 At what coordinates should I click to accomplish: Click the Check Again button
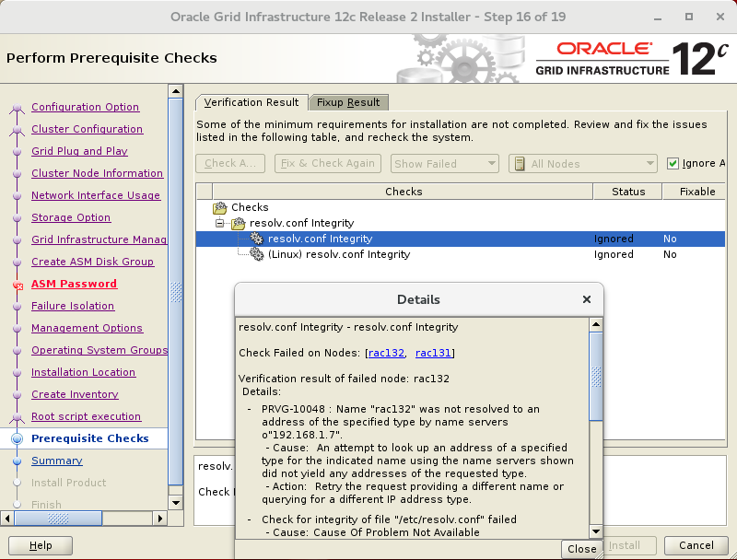pyautogui.click(x=230, y=164)
